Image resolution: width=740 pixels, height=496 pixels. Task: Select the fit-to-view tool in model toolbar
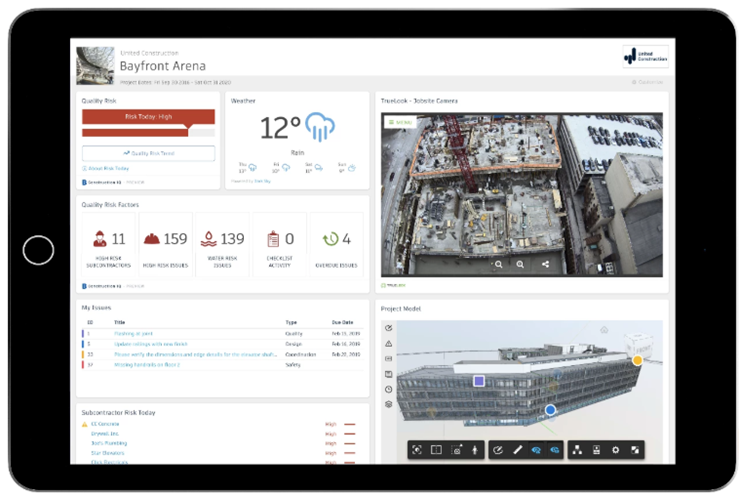pyautogui.click(x=417, y=450)
